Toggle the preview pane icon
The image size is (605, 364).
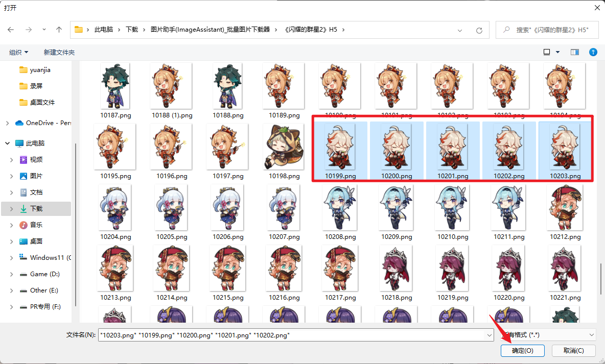(575, 52)
